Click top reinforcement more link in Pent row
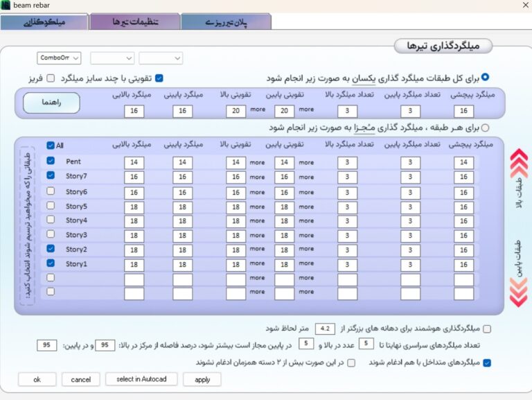Image resolution: width=532 pixels, height=400 pixels. pos(257,162)
